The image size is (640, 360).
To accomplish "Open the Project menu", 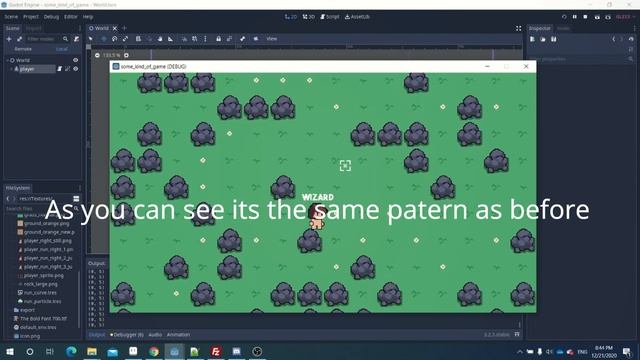I will pos(31,17).
